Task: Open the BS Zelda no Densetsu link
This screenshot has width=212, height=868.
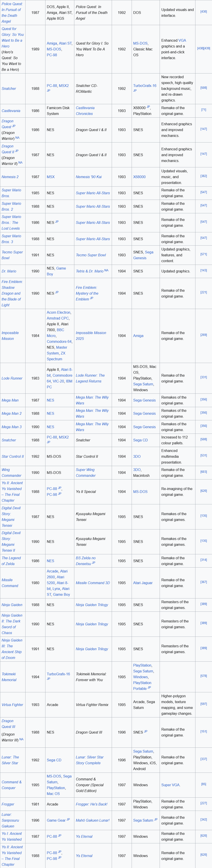Action: [x=86, y=561]
